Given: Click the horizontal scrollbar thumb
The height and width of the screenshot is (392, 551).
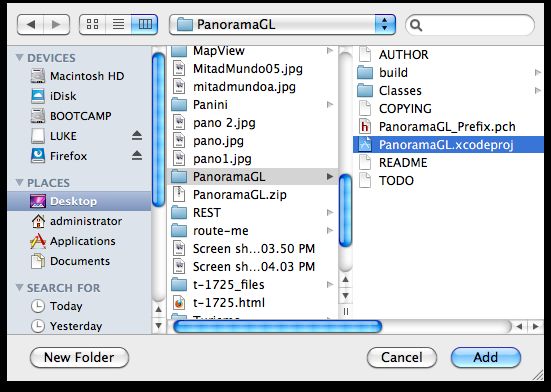Looking at the screenshot, I should coord(278,327).
